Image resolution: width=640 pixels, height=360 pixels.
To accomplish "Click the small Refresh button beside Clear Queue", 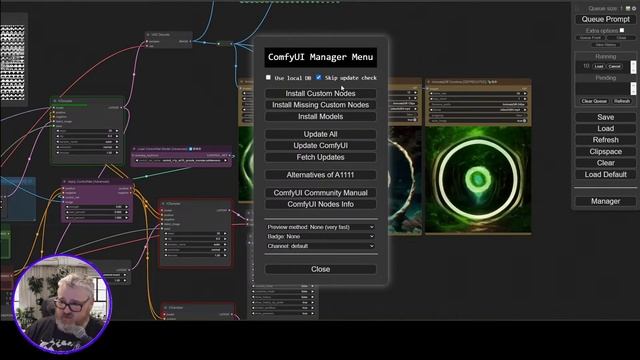I will pos(622,101).
